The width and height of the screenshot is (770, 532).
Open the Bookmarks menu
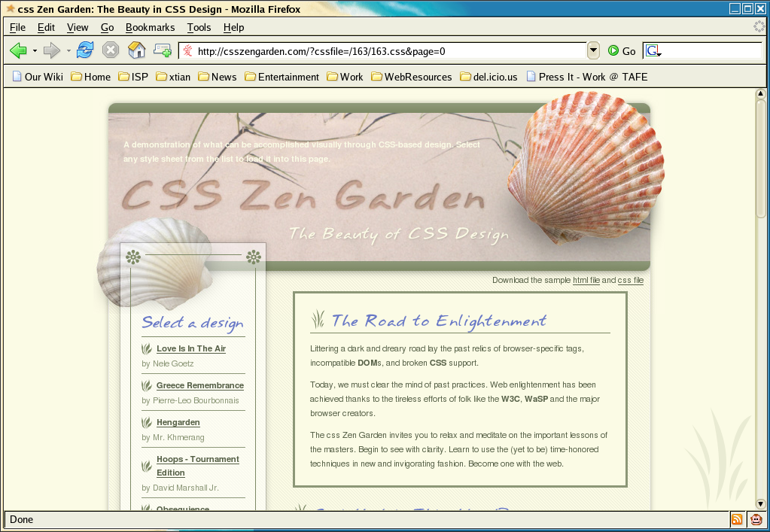pyautogui.click(x=151, y=28)
